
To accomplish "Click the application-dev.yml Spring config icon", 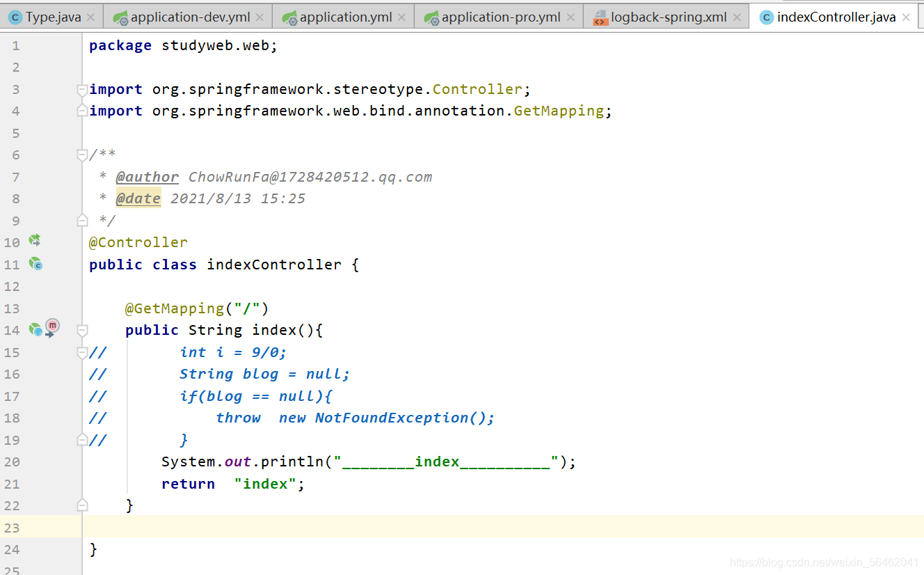I will 120,17.
